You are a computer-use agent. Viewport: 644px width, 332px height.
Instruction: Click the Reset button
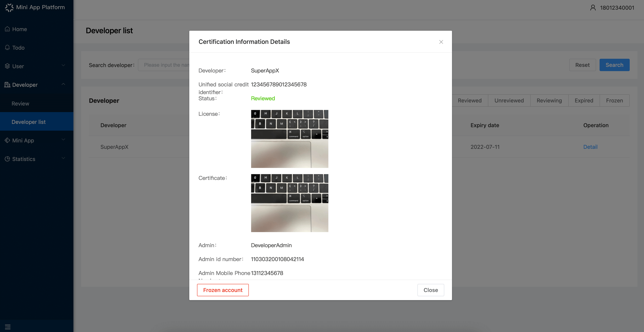point(582,65)
